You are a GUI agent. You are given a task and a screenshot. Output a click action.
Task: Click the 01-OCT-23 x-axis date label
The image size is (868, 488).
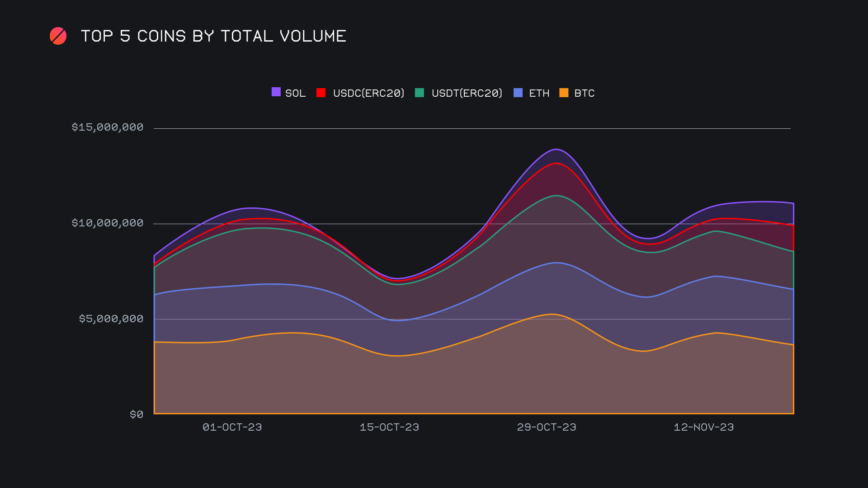pos(232,427)
